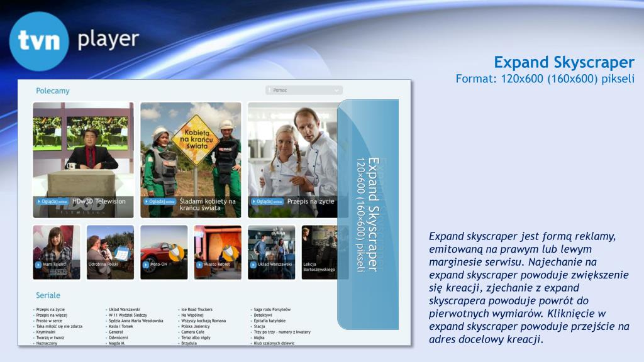Open the Odwróceni series link

[118, 337]
